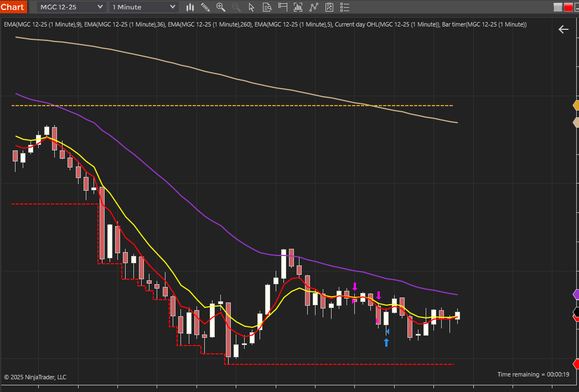Select the cursor pointer tool
Image resolution: width=579 pixels, height=392 pixels.
[x=251, y=7]
